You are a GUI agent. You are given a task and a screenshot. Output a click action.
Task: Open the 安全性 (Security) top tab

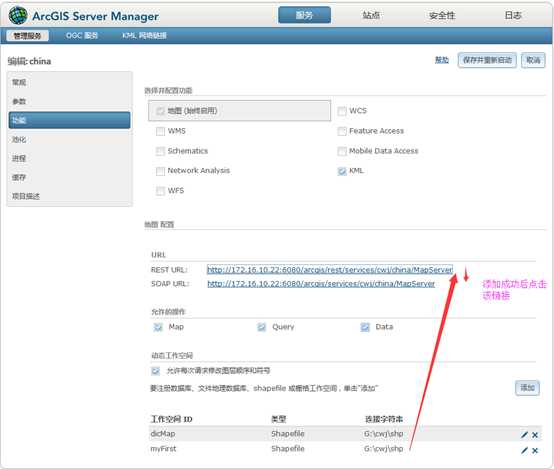tap(442, 15)
